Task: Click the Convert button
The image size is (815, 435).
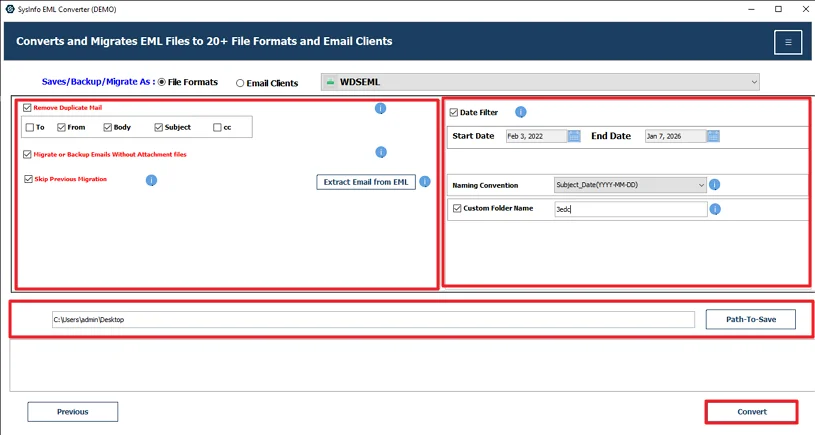Action: (x=752, y=412)
